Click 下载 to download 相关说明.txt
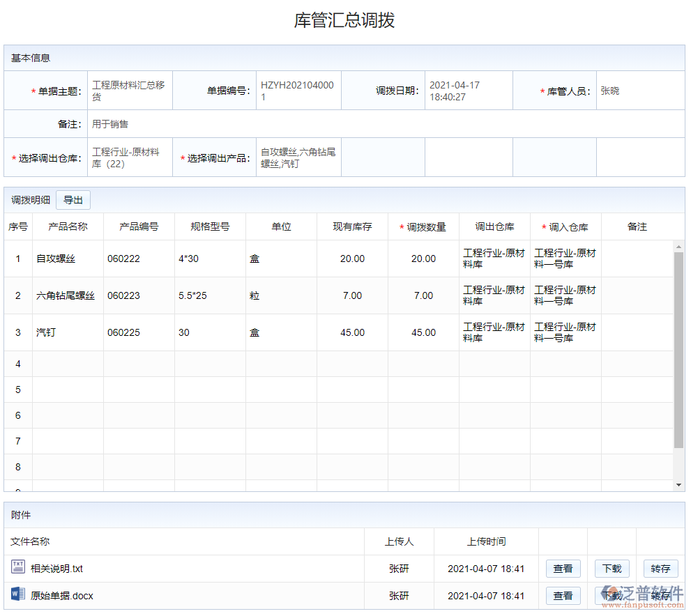691x616 pixels. coord(612,569)
